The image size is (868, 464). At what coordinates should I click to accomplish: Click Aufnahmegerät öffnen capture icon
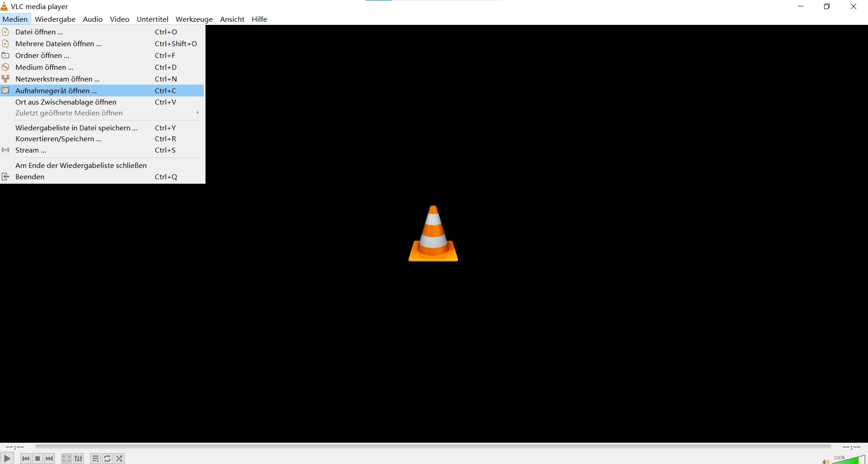tap(5, 91)
